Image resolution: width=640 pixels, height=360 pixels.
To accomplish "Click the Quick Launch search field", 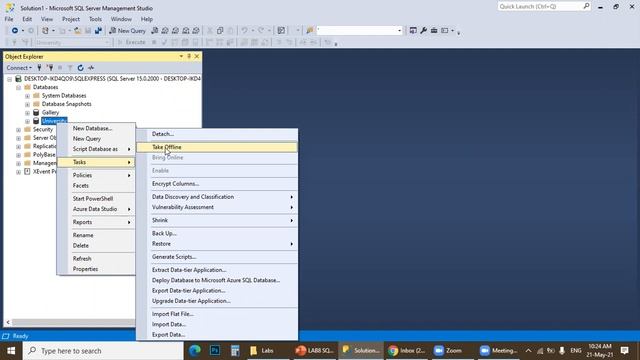I will 544,7.
